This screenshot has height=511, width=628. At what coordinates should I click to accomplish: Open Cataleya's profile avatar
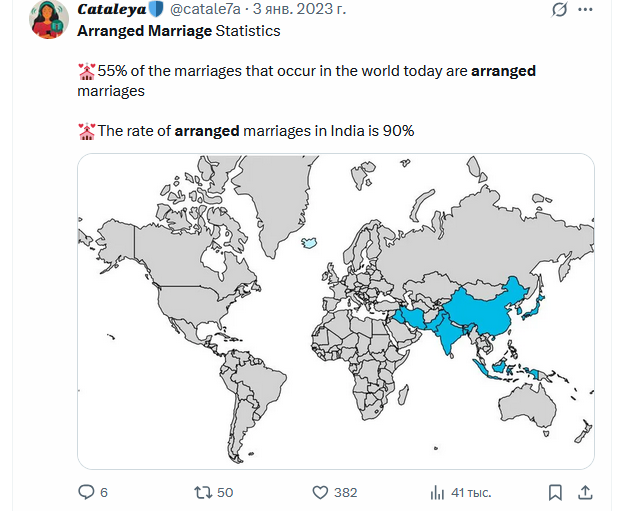pos(48,20)
